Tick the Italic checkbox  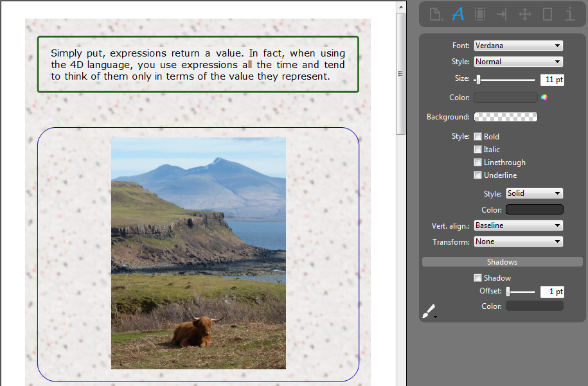pyautogui.click(x=477, y=150)
